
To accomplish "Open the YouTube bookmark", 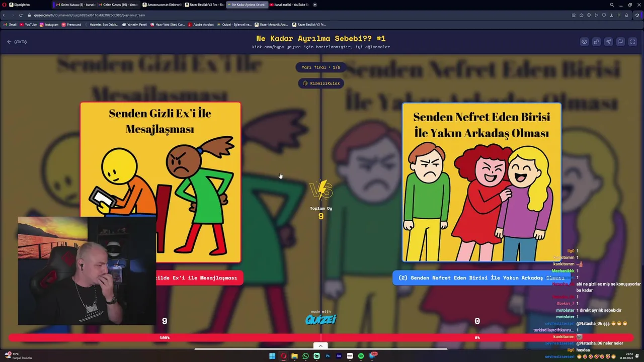I will click(28, 24).
